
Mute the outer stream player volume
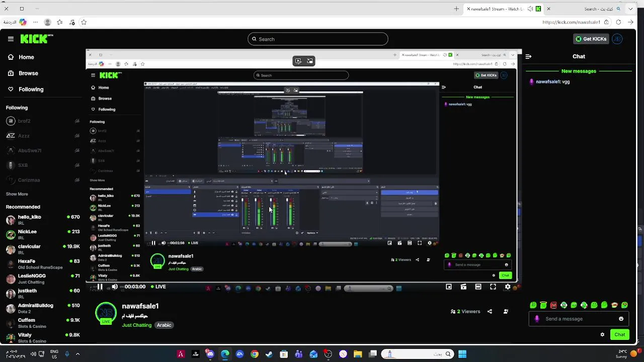point(115,287)
